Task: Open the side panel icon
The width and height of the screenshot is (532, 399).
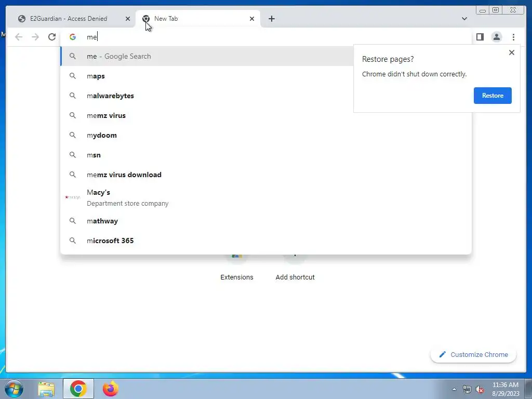Action: (480, 37)
